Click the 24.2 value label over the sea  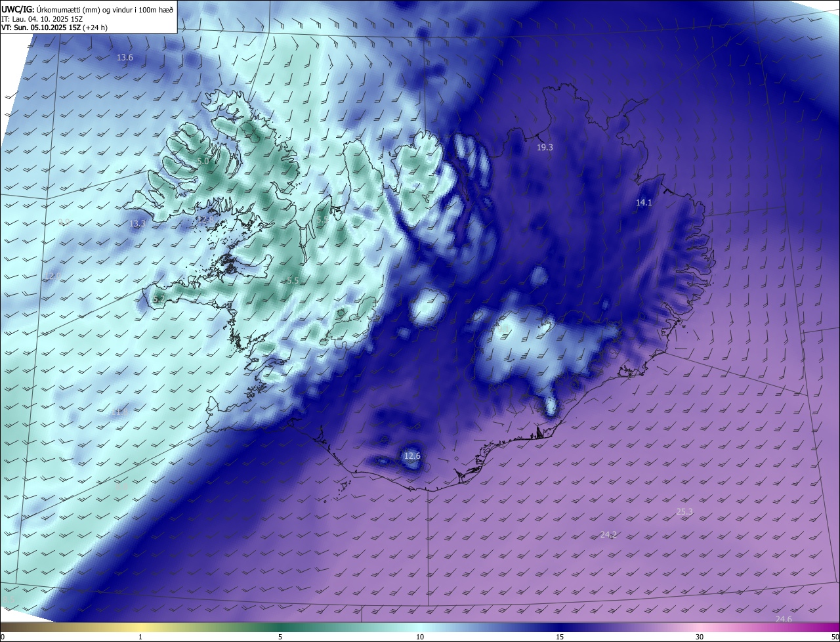pos(608,535)
